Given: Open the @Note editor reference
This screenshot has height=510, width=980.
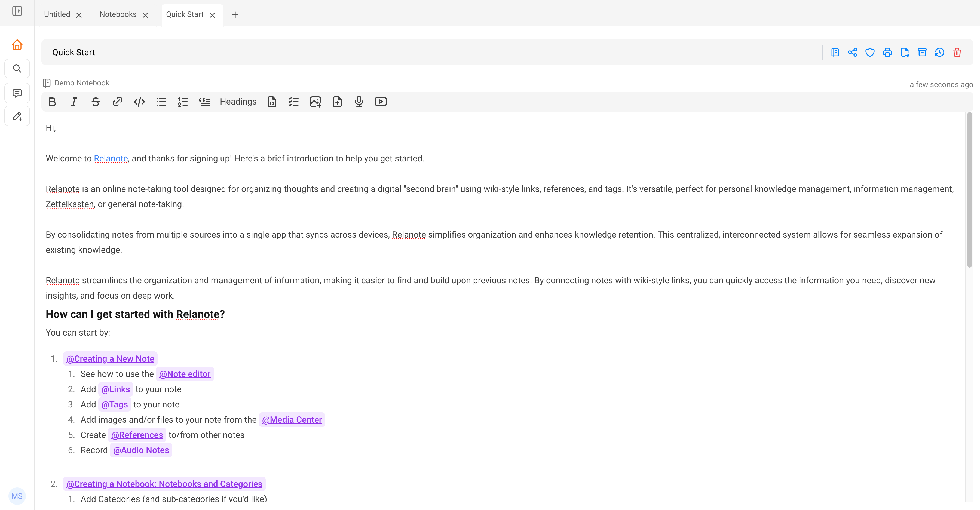Looking at the screenshot, I should click(185, 374).
